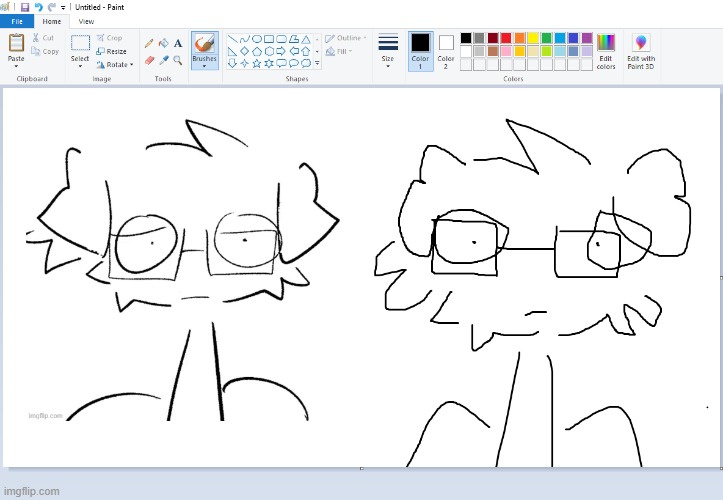Image resolution: width=723 pixels, height=500 pixels.
Task: Switch to the View tab
Action: point(86,21)
